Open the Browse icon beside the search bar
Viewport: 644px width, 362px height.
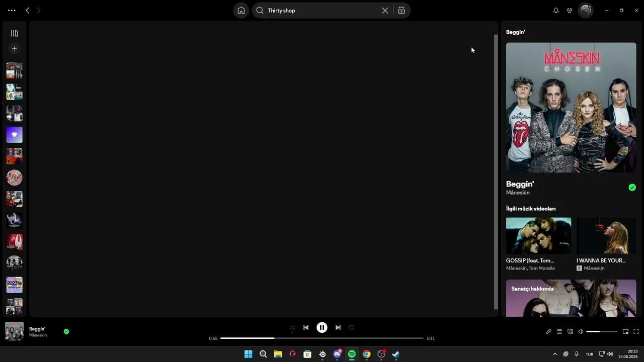tap(401, 11)
